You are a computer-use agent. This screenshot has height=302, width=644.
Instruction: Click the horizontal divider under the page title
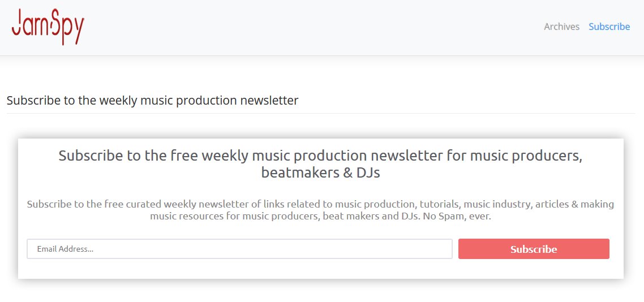(320, 113)
